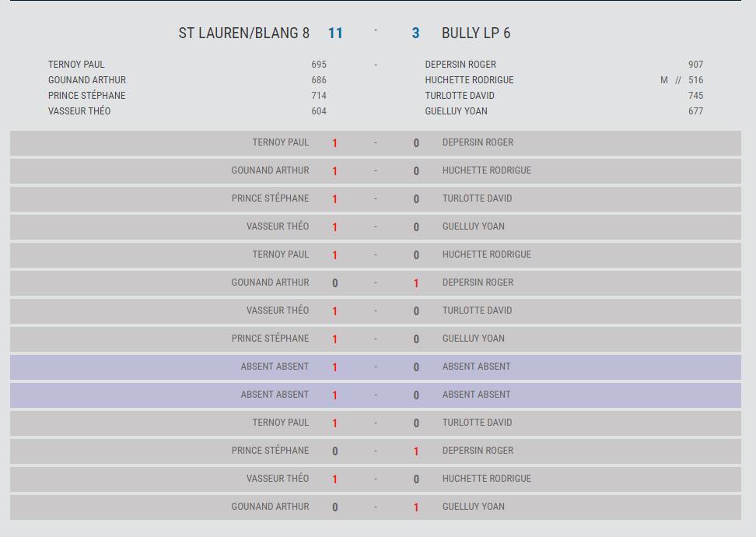Select match row TERNOY PAUL versus DEPERSIN ROGER
756x537 pixels.
point(375,143)
